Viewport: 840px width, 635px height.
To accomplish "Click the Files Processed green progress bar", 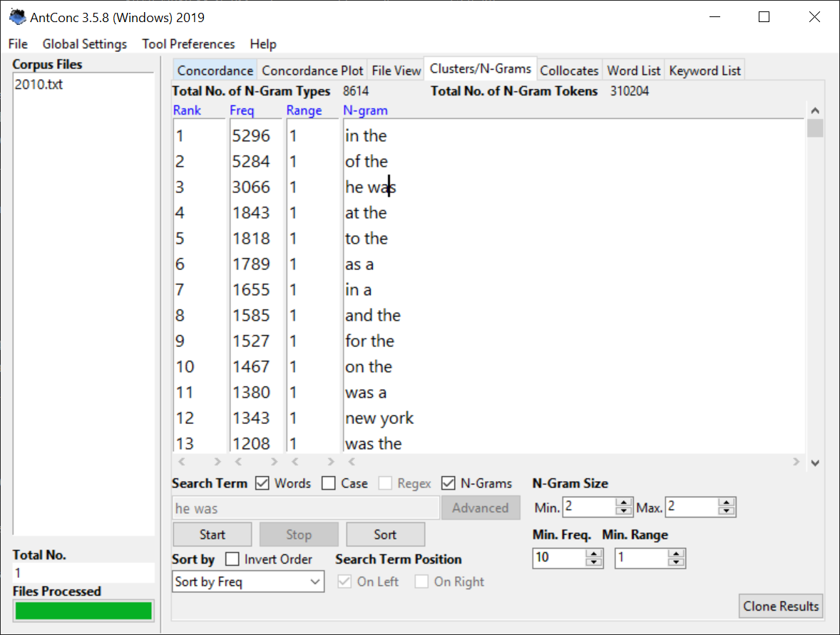I will pyautogui.click(x=83, y=610).
